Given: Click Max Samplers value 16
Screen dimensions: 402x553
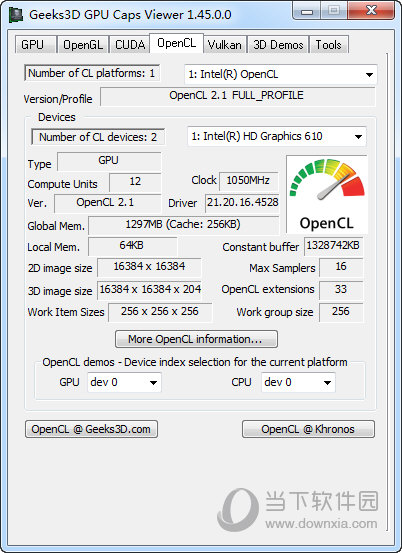Looking at the screenshot, I should pyautogui.click(x=341, y=267).
